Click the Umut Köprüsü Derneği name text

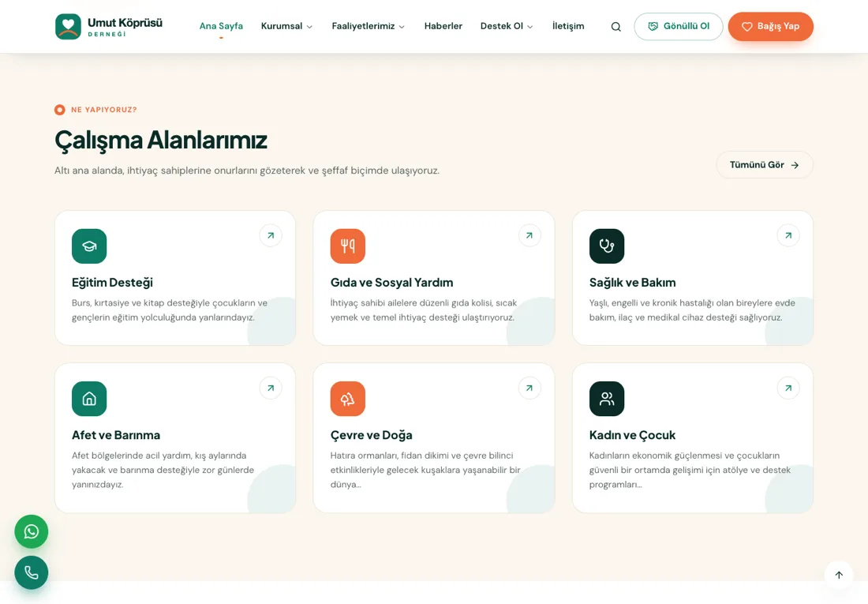coord(125,27)
